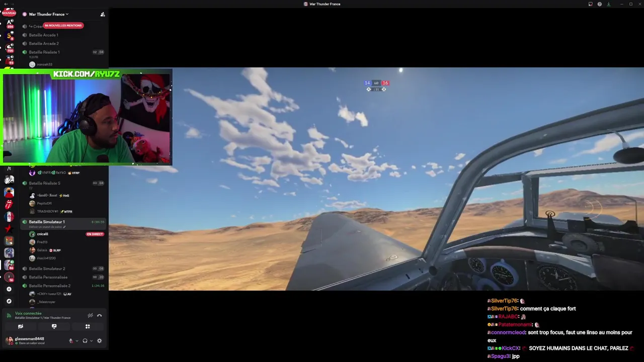Select user _5destroyer in the voice list
Image resolution: width=644 pixels, height=362 pixels.
click(x=46, y=302)
